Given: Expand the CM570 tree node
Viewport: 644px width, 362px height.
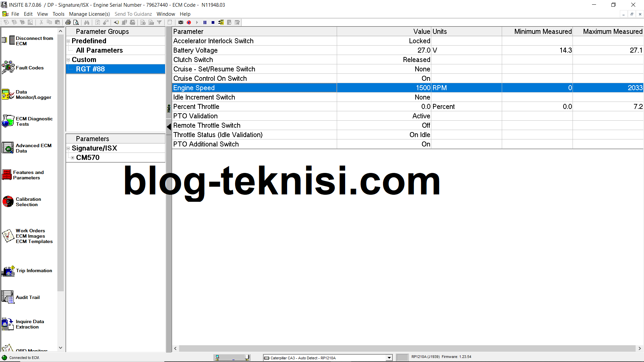Looking at the screenshot, I should click(x=73, y=158).
